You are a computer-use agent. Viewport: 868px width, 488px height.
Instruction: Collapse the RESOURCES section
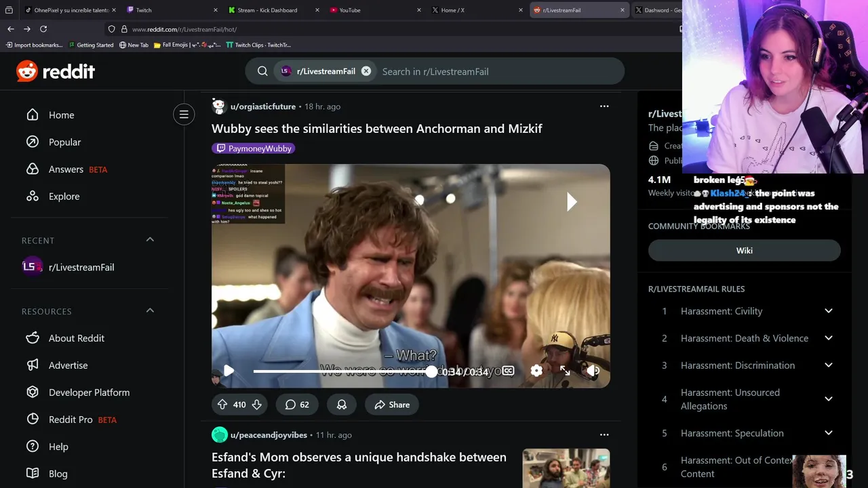(151, 311)
